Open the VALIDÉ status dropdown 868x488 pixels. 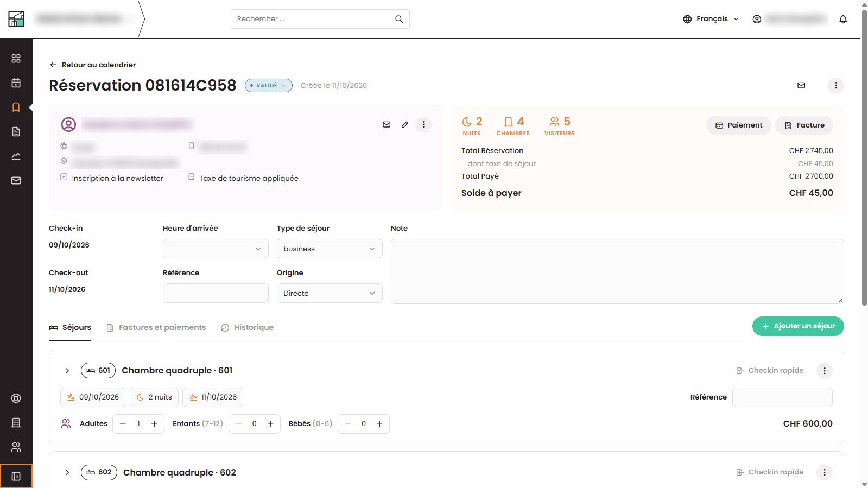coord(269,85)
